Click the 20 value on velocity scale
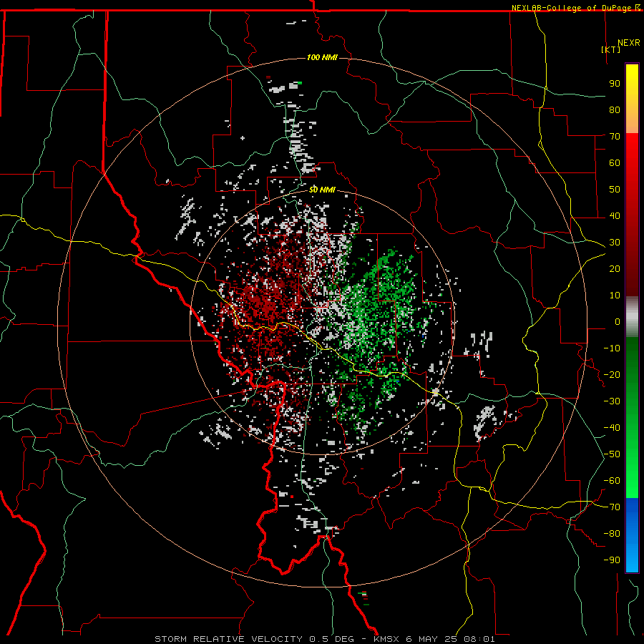Viewport: 644px width, 644px height. [615, 269]
